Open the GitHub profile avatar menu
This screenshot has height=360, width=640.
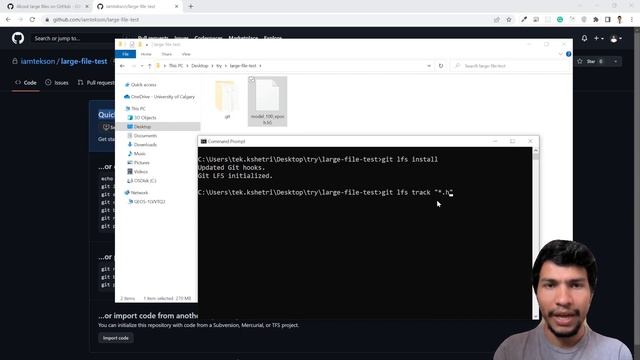click(x=616, y=38)
